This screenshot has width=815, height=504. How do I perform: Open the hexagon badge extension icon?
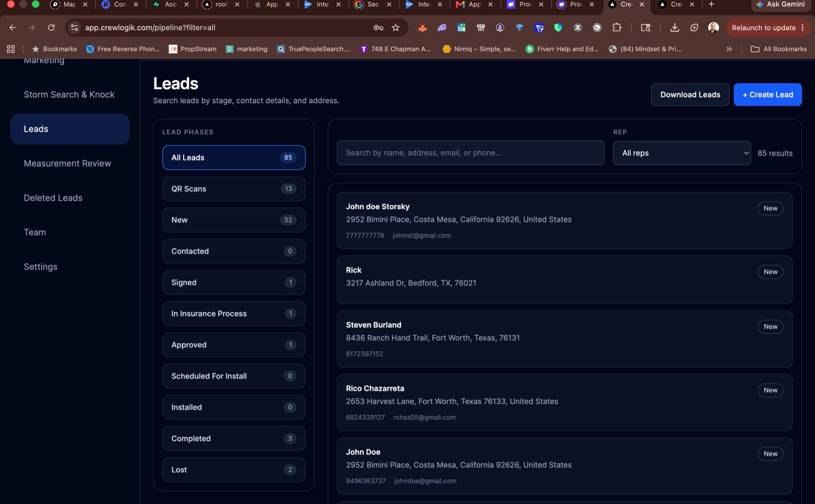coord(500,28)
